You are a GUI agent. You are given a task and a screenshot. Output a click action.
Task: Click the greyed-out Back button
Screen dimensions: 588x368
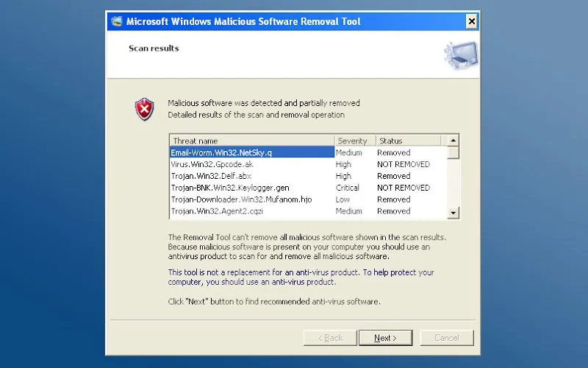(330, 338)
